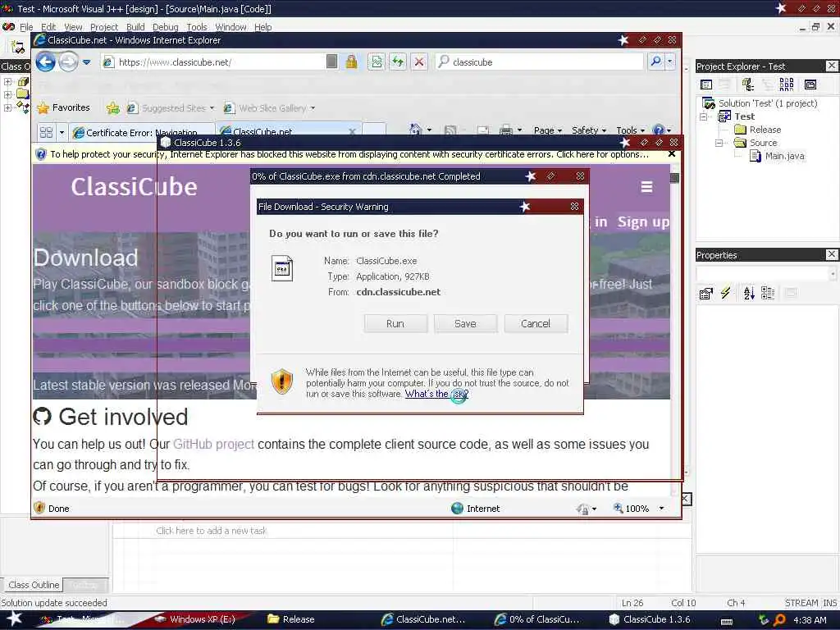Click the IE Home icon
Viewport: 840px width, 630px height.
click(415, 130)
